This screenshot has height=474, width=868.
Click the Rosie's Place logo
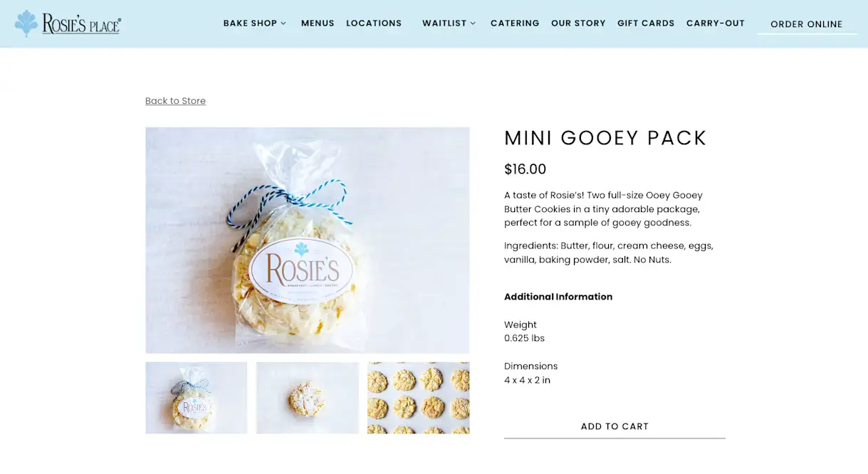click(68, 23)
